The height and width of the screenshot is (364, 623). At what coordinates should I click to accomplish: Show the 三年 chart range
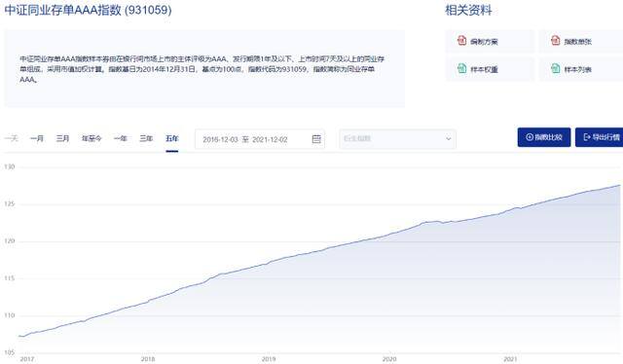click(x=146, y=138)
